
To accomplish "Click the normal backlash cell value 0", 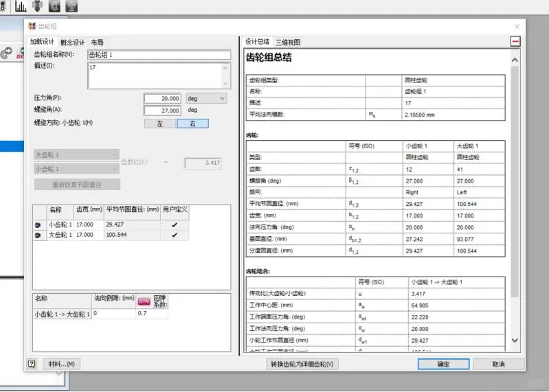I will (114, 313).
